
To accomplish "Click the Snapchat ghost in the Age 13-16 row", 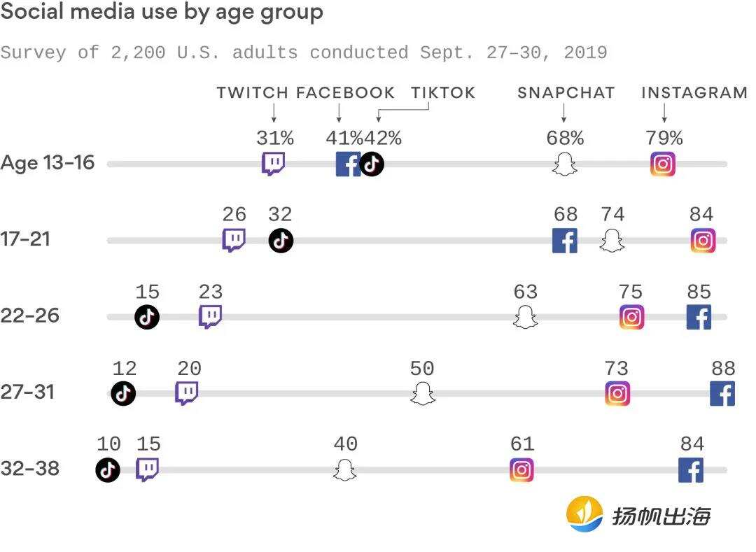I will click(x=564, y=164).
